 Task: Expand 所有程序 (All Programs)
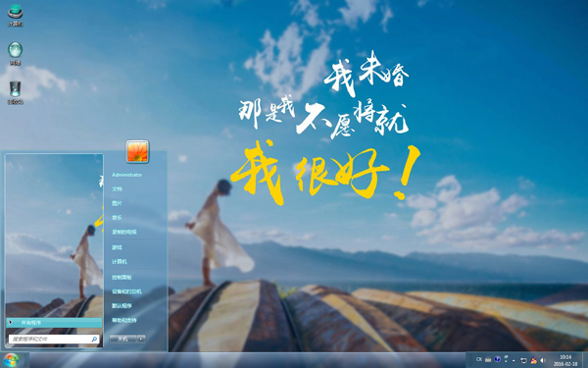(x=54, y=323)
